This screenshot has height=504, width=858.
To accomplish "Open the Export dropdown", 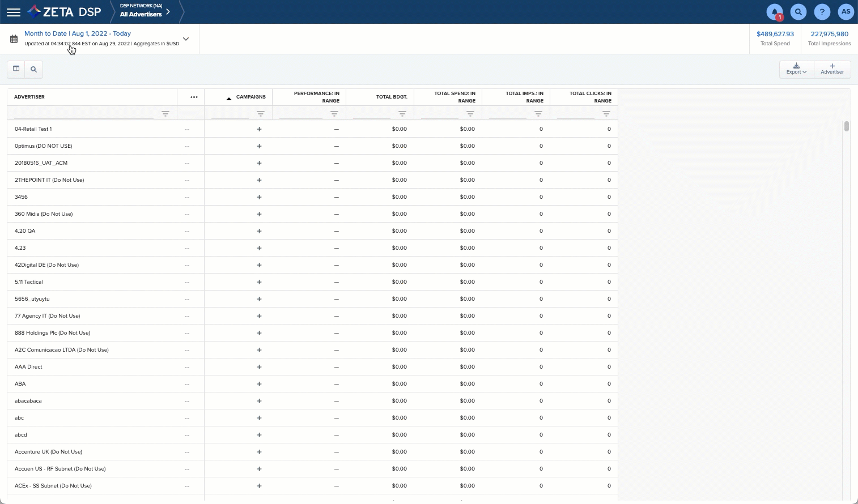I will 796,69.
